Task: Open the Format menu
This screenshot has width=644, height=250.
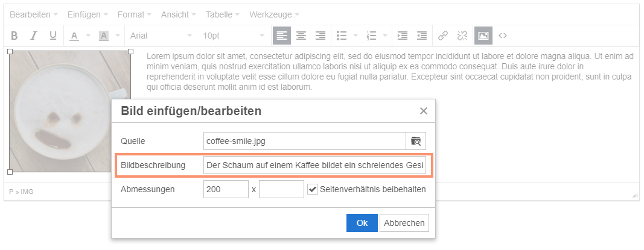Action: (135, 14)
